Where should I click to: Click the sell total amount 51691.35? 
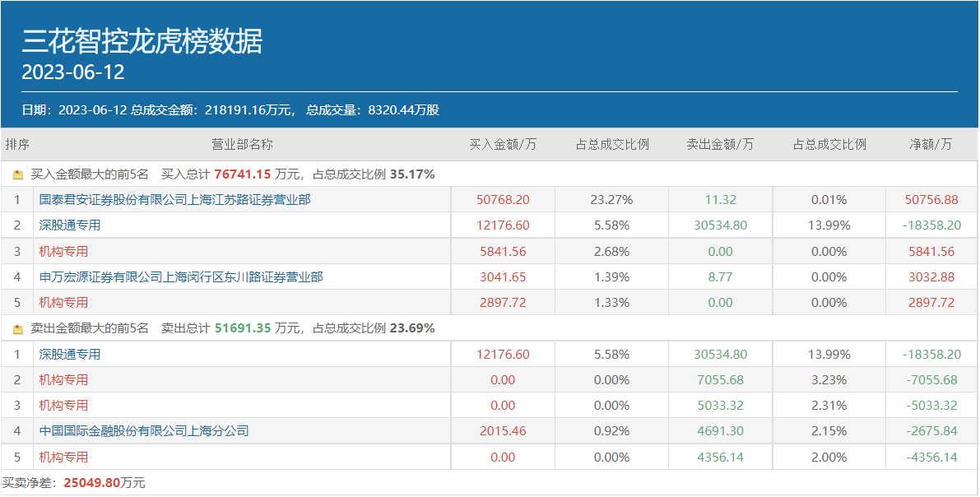point(242,328)
